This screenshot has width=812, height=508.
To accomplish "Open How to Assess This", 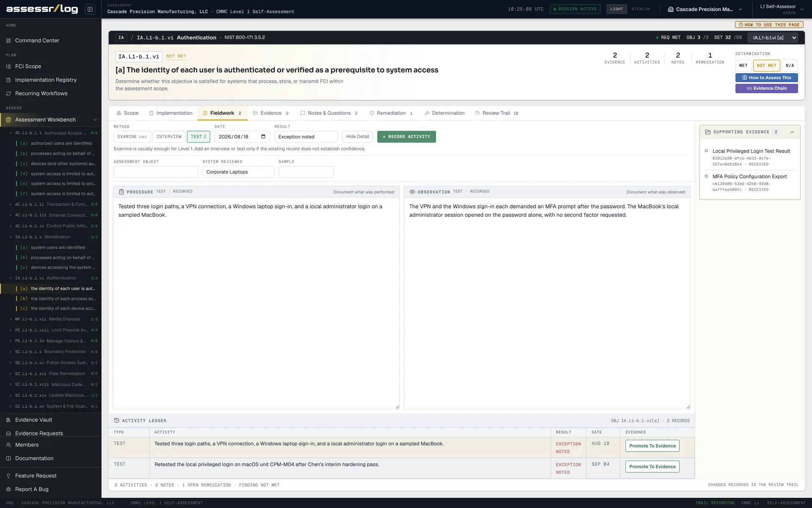I will point(766,78).
